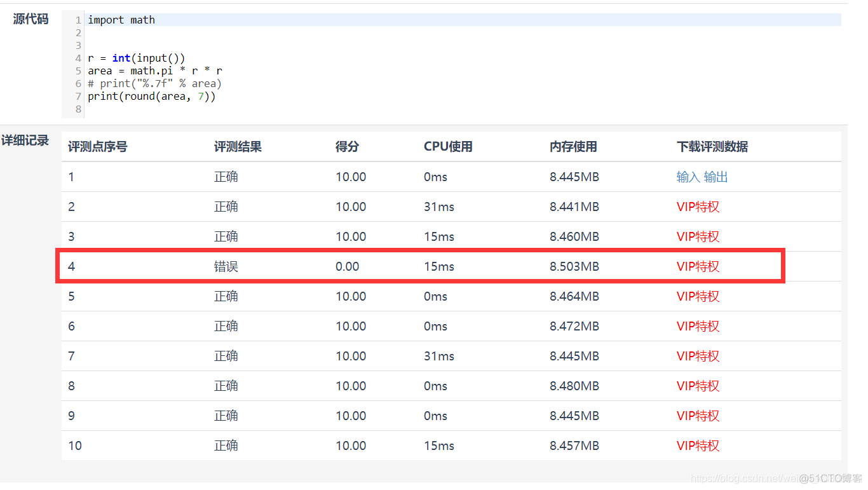Open the 输入 download link for test 1

[688, 177]
